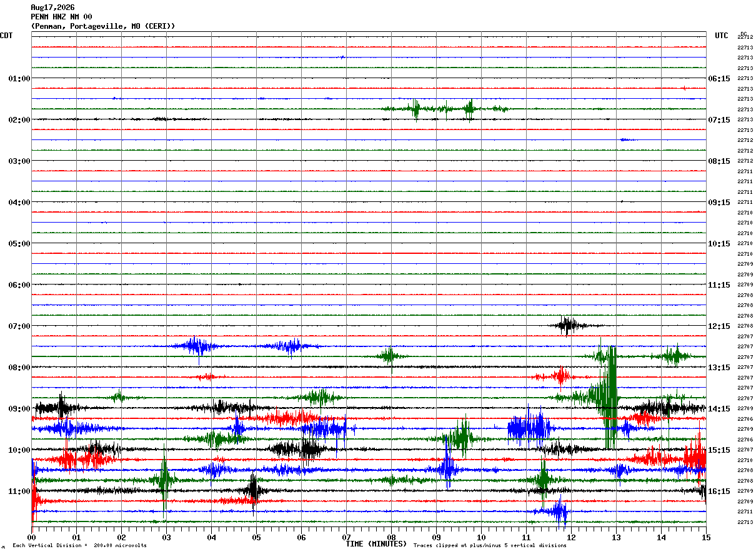This screenshot has width=756, height=554.
Task: Click the 09:00 CDT row label
Action: click(x=19, y=409)
